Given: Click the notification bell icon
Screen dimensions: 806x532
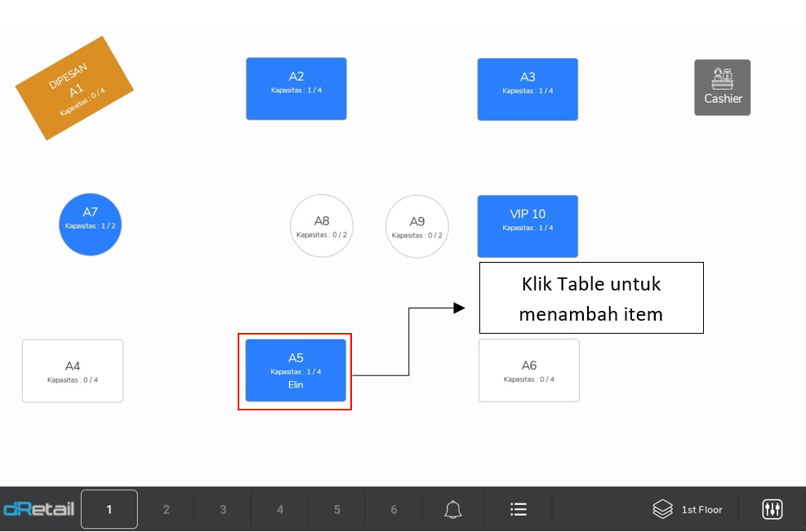Looking at the screenshot, I should [x=453, y=509].
